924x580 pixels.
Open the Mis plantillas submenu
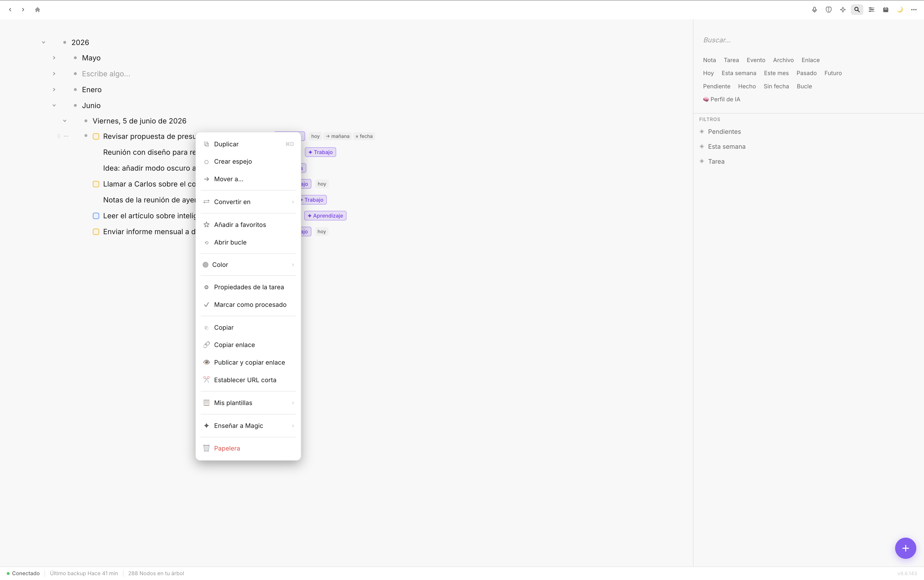248,403
